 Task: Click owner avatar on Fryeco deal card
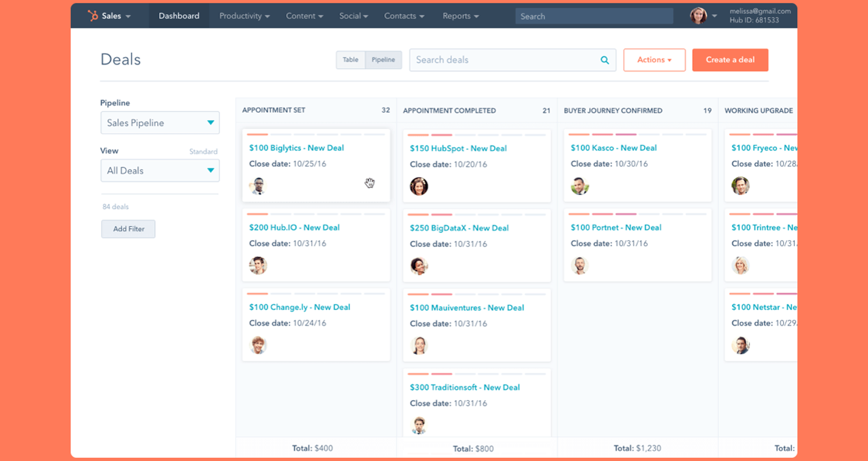coord(741,186)
